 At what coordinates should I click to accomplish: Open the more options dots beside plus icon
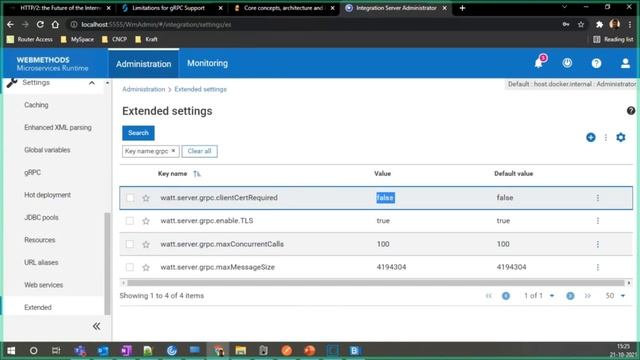(x=606, y=138)
